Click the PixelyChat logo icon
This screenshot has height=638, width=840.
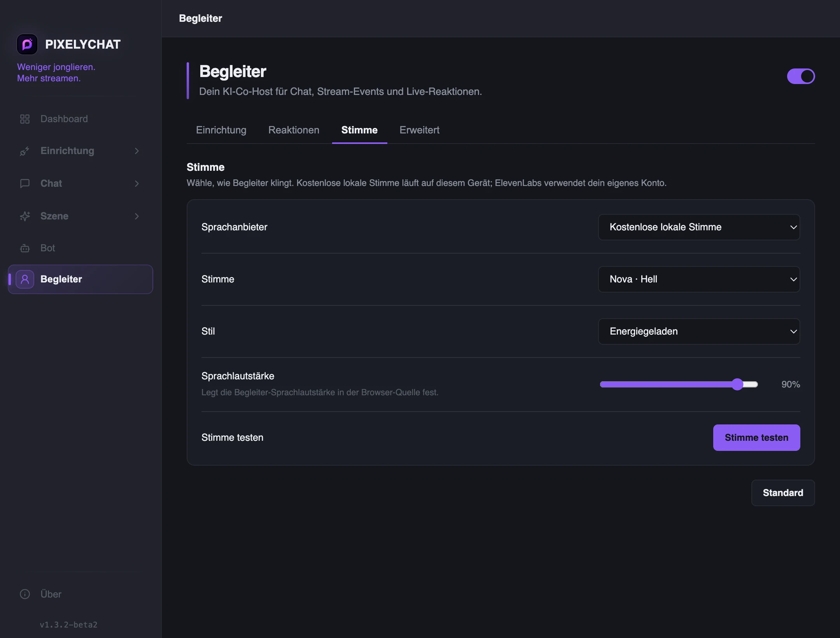pos(27,44)
